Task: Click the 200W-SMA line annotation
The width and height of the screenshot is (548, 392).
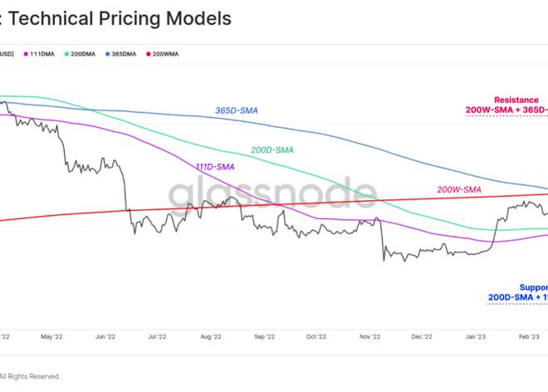Action: pyautogui.click(x=459, y=189)
